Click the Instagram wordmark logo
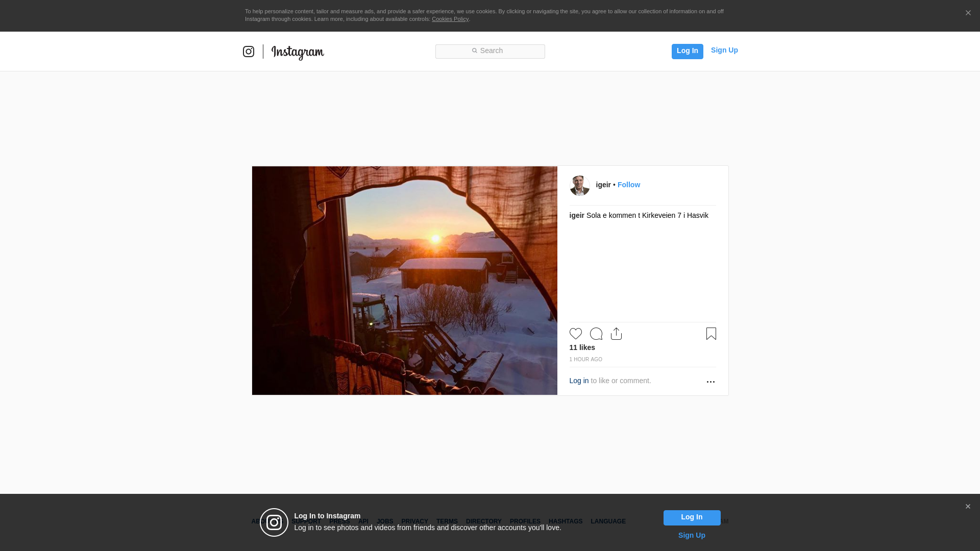Screen dimensions: 980x551 click(x=298, y=52)
